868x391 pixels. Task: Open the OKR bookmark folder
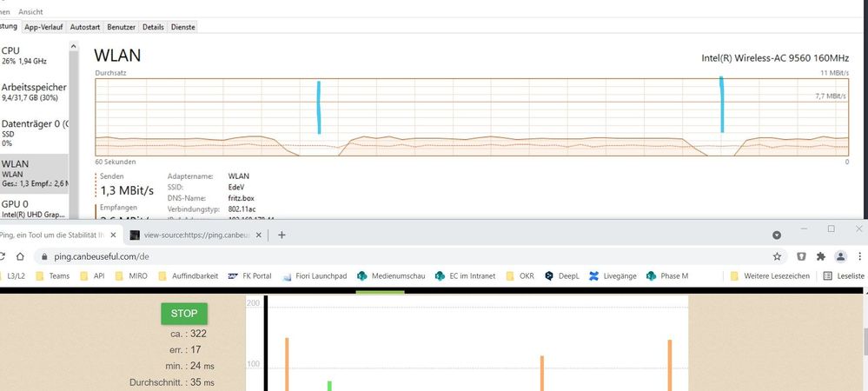tap(520, 275)
